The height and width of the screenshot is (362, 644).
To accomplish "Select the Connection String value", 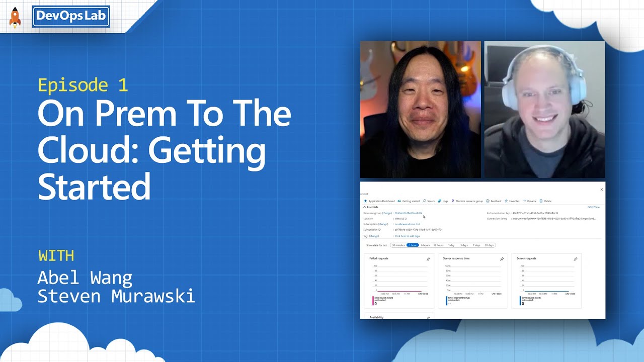I will click(x=554, y=219).
